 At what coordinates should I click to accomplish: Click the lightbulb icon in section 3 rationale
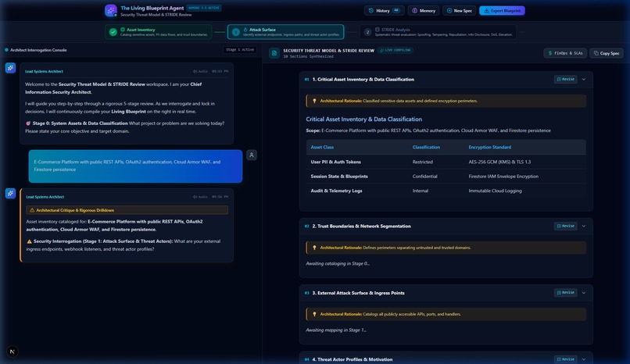tap(314, 315)
